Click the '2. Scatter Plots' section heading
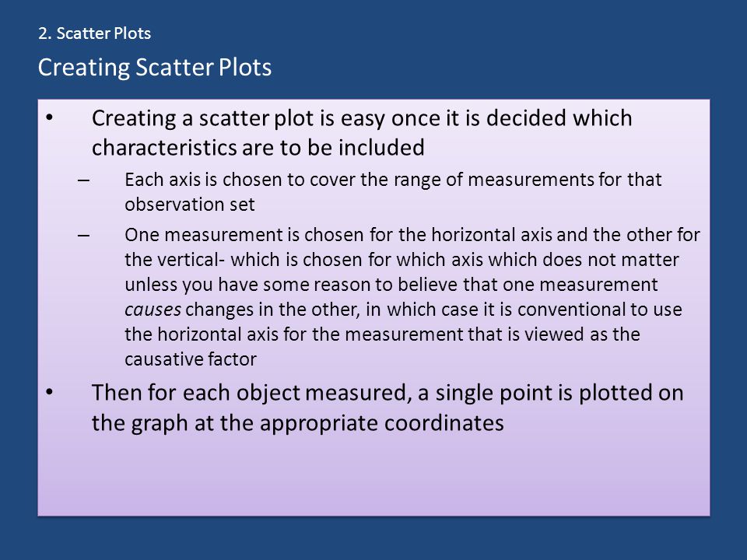The image size is (747, 560). tap(94, 33)
